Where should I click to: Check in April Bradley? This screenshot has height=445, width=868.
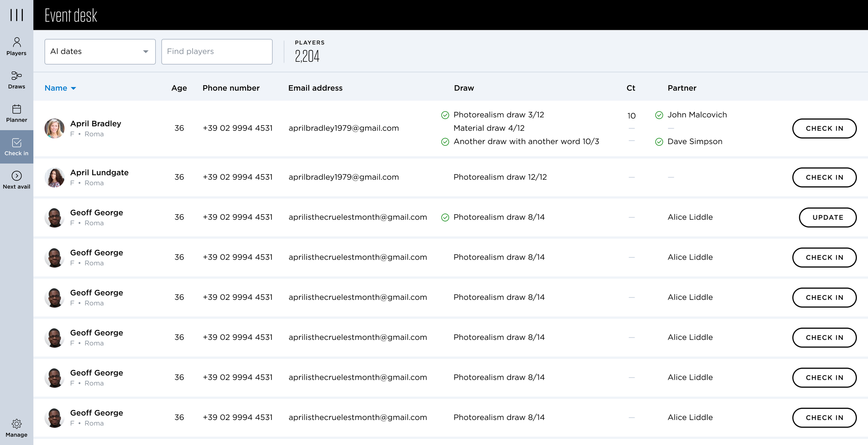[824, 128]
